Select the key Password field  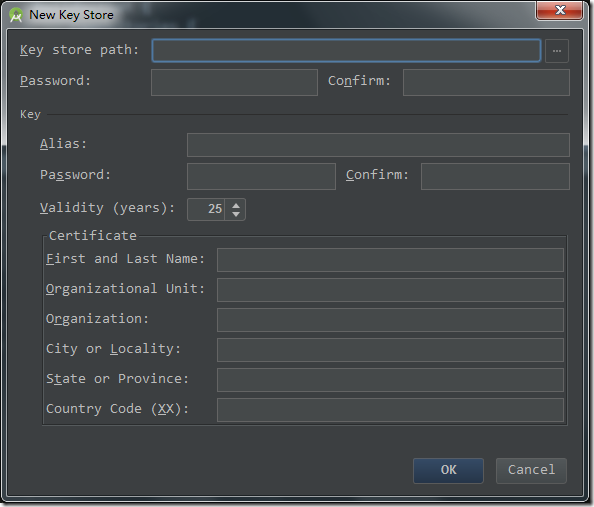261,176
